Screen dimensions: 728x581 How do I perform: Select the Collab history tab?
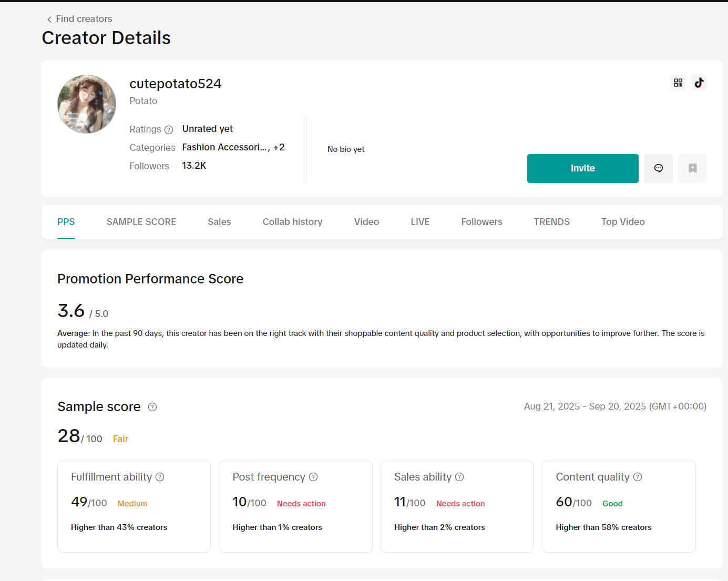292,222
